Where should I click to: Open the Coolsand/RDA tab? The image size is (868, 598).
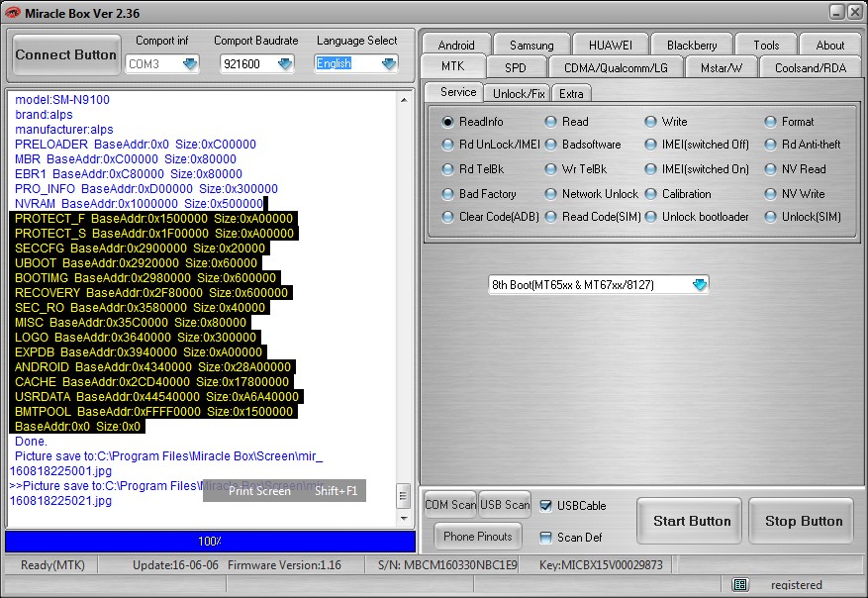[811, 67]
